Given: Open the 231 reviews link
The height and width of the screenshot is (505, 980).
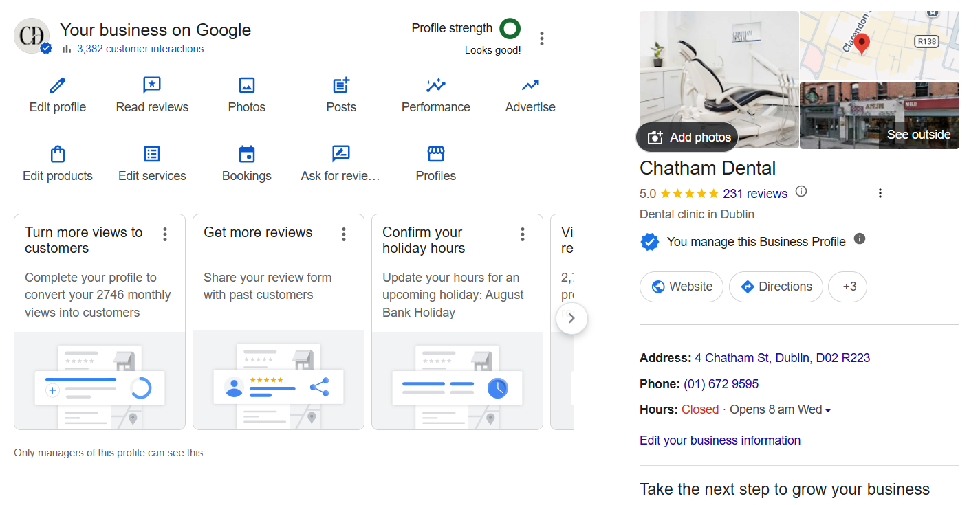Looking at the screenshot, I should click(755, 194).
